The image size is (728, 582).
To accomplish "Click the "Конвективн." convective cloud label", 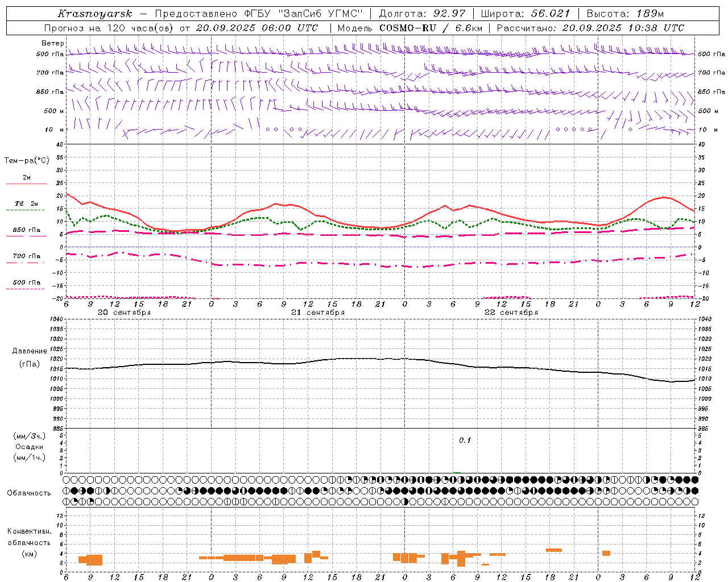I will coord(29,531).
